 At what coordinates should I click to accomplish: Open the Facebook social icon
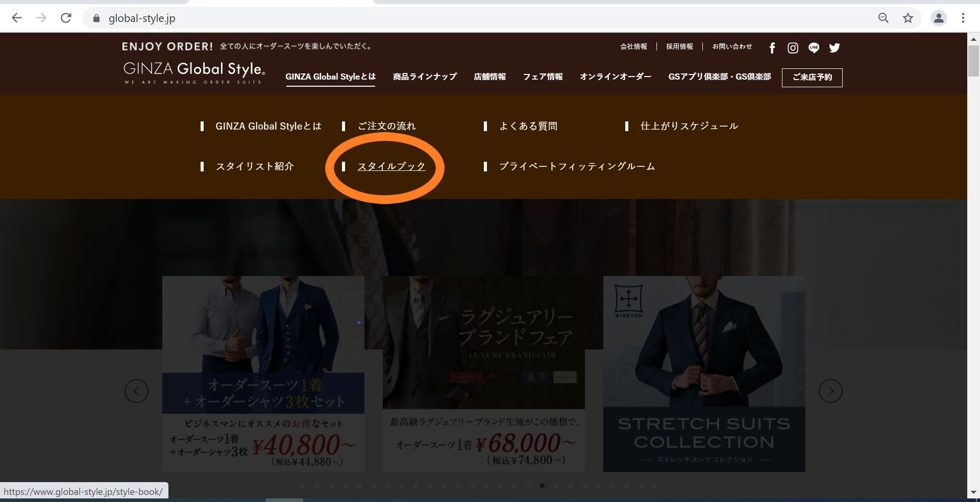pos(772,48)
